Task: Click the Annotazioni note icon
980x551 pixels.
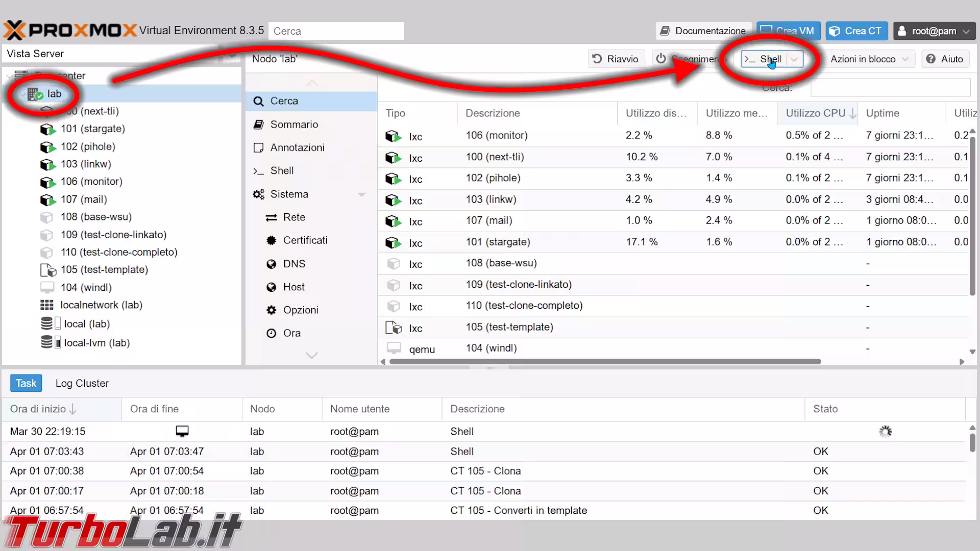Action: pyautogui.click(x=259, y=147)
